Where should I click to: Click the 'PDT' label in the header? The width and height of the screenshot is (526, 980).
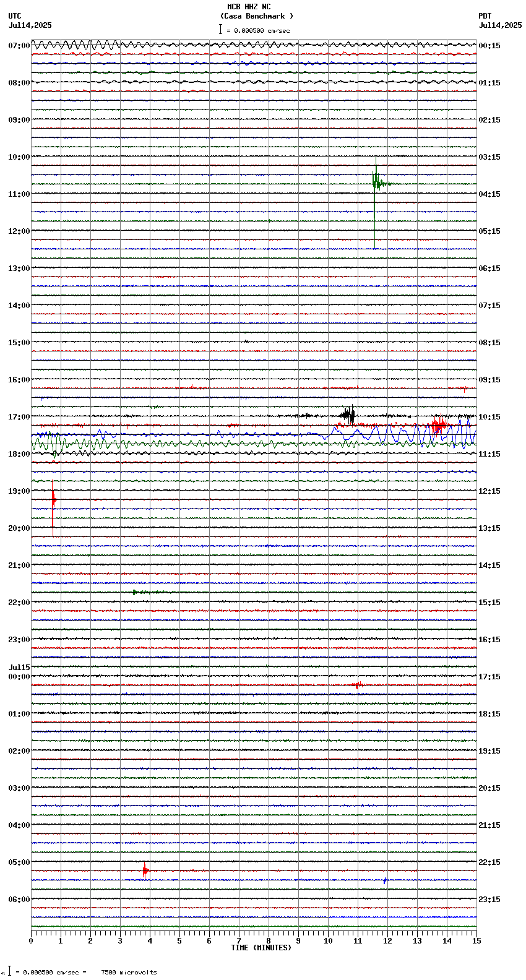click(485, 16)
